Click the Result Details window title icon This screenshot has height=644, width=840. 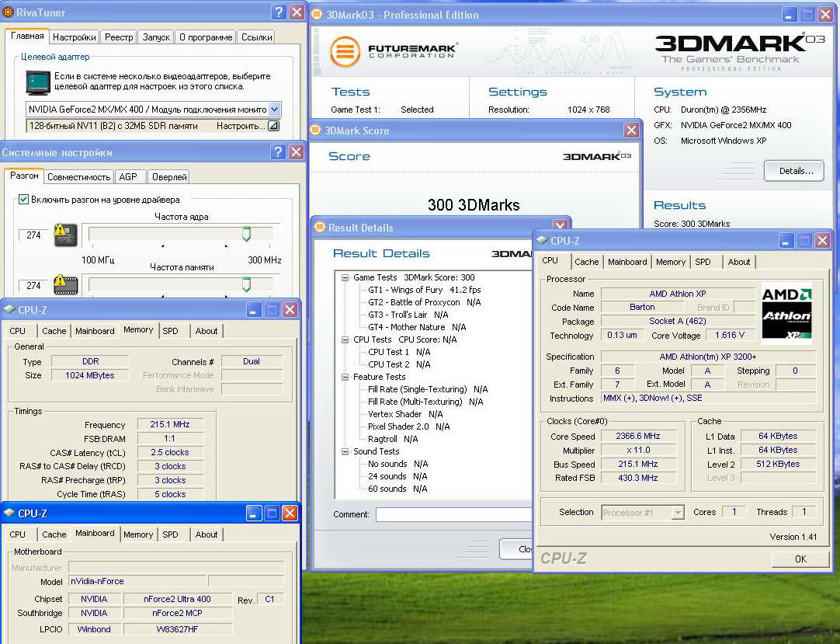click(320, 227)
